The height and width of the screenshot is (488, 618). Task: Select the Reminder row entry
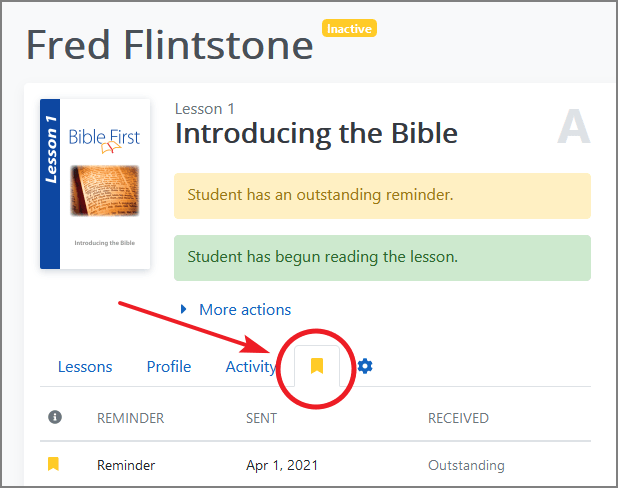tap(126, 465)
